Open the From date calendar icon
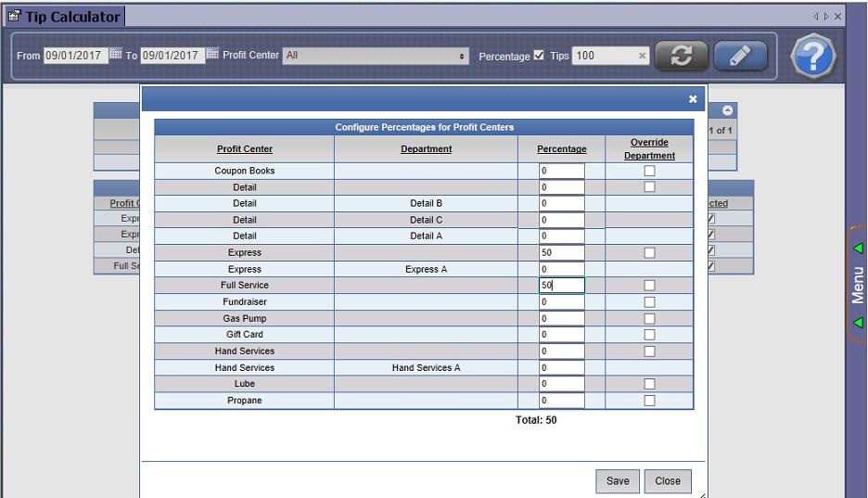The height and width of the screenshot is (498, 868). pos(116,55)
